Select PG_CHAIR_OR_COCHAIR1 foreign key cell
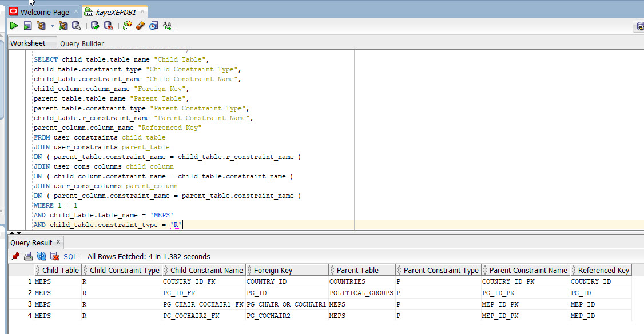 tap(287, 304)
